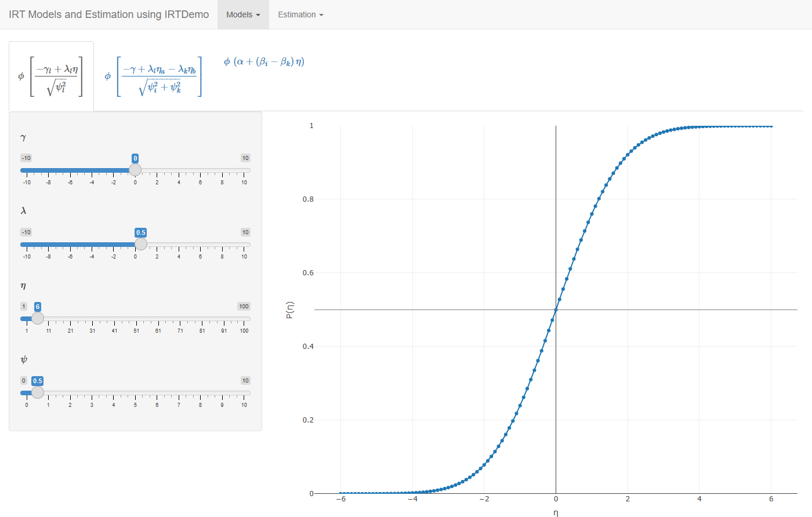Open the Models dropdown menu
The height and width of the screenshot is (517, 812).
[243, 14]
